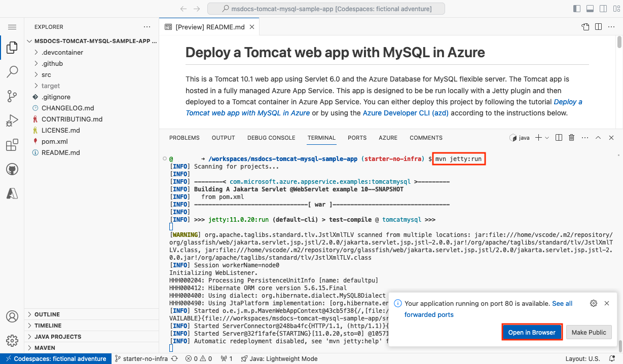The height and width of the screenshot is (364, 623).
Task: Open the PROBLEMS tab
Action: (x=184, y=137)
